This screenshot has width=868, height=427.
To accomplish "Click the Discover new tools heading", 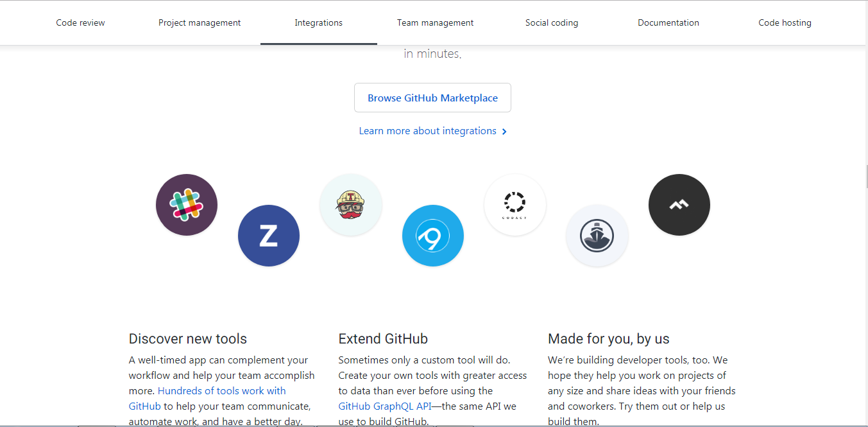I will (x=188, y=339).
